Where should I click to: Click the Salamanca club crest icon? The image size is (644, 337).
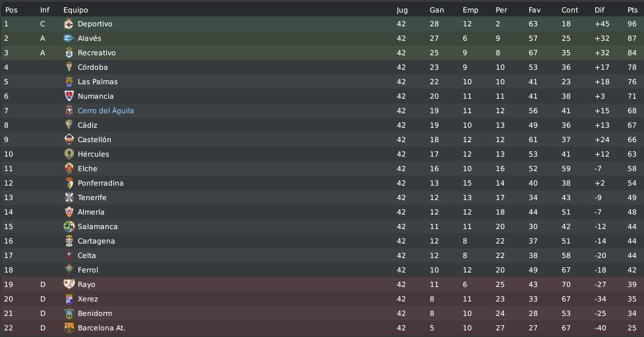pyautogui.click(x=69, y=226)
